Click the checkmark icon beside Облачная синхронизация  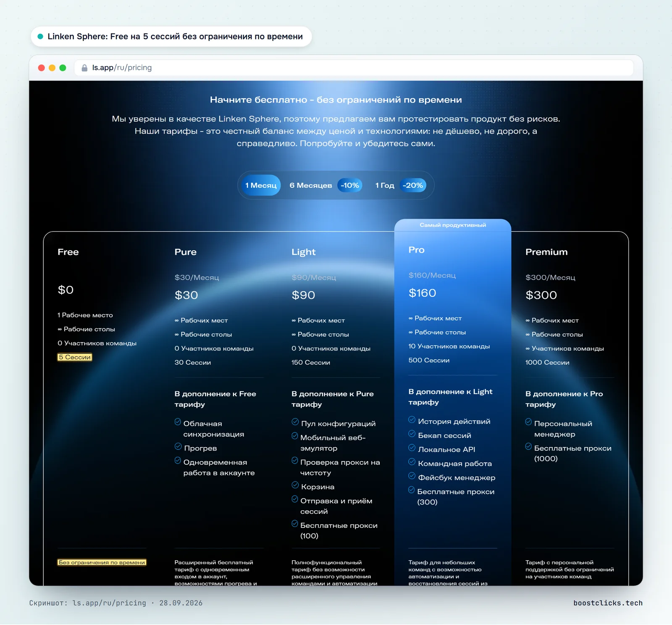point(178,422)
